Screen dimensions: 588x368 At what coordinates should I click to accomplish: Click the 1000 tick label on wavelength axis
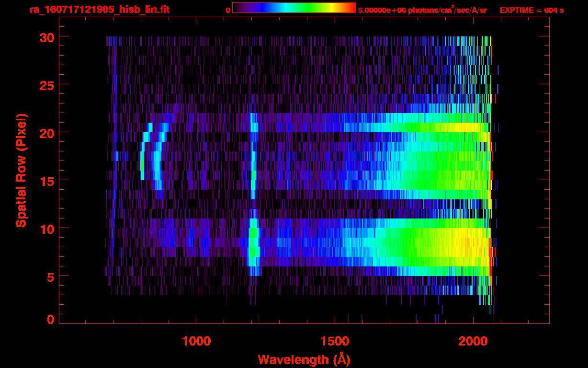coord(196,342)
